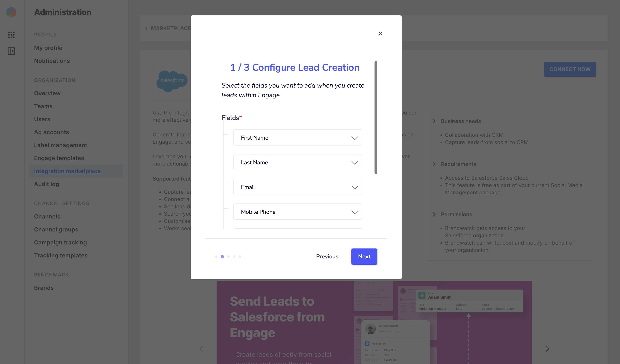Click the Brandwatch app icon top left
The width and height of the screenshot is (620, 364).
coord(11,12)
